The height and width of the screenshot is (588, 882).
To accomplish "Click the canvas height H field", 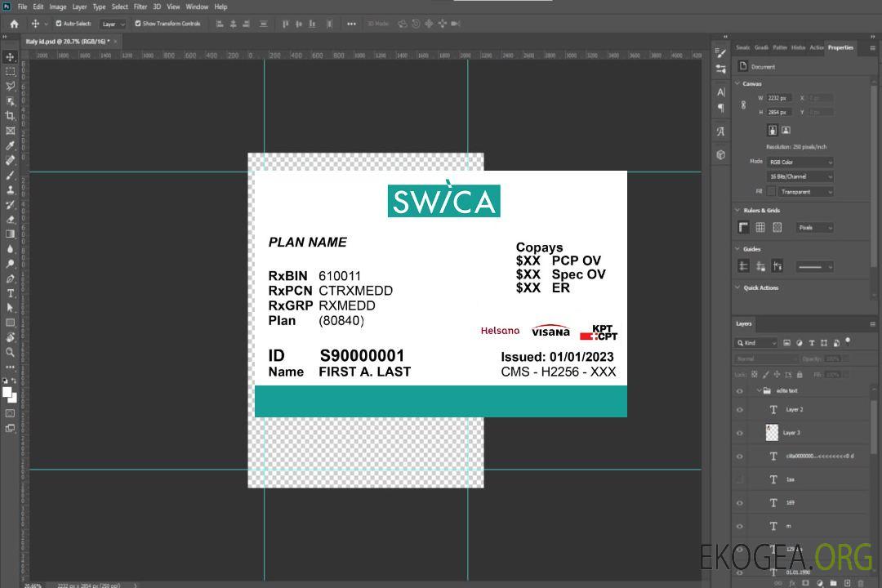I will point(779,113).
